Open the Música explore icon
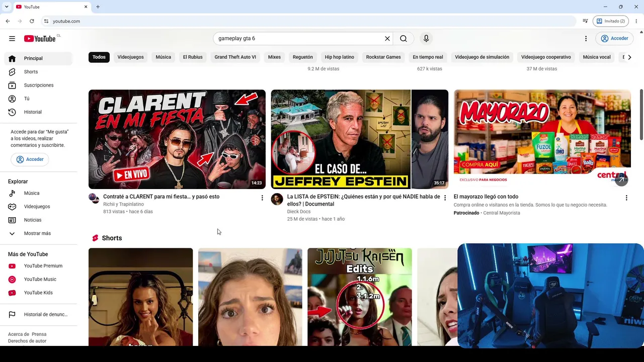The height and width of the screenshot is (362, 644). click(12, 193)
